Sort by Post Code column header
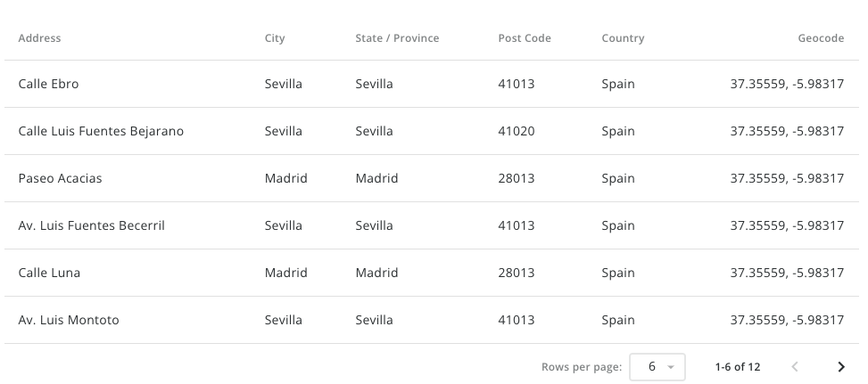 click(x=525, y=38)
